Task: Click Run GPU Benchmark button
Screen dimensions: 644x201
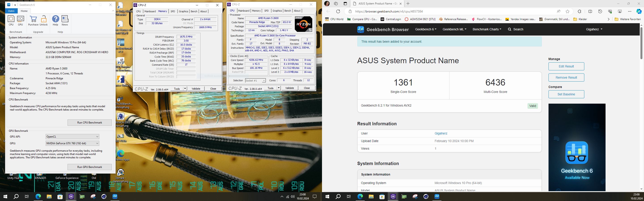Action: pos(89,167)
